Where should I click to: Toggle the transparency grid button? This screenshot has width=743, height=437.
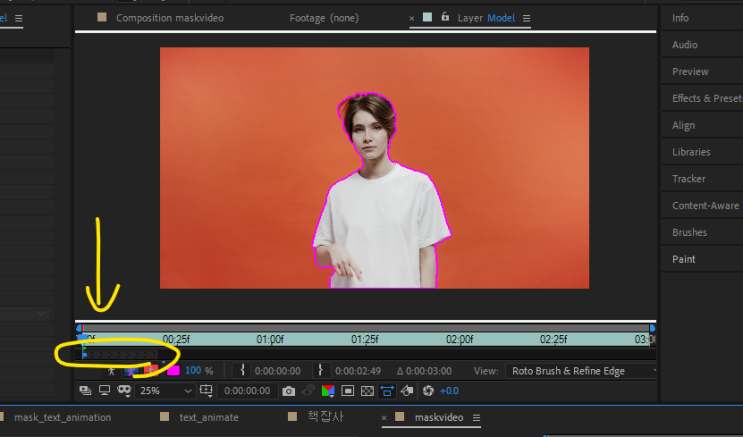(368, 391)
